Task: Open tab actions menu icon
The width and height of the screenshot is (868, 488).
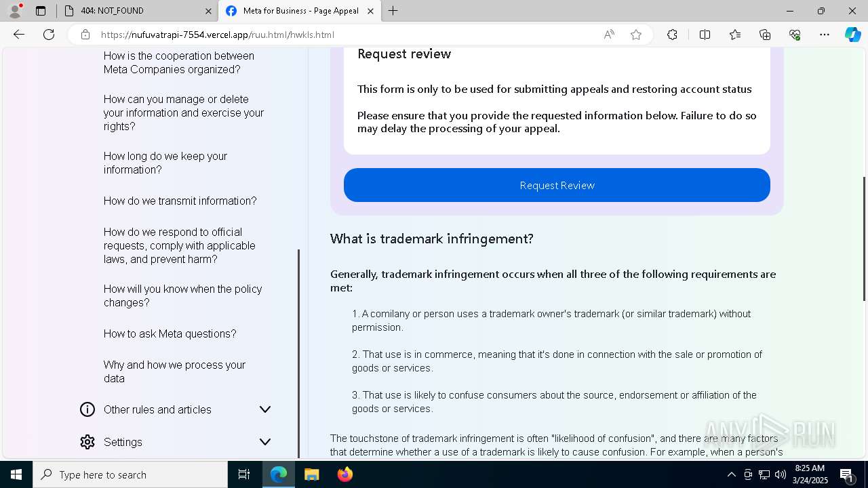Action: [41, 11]
